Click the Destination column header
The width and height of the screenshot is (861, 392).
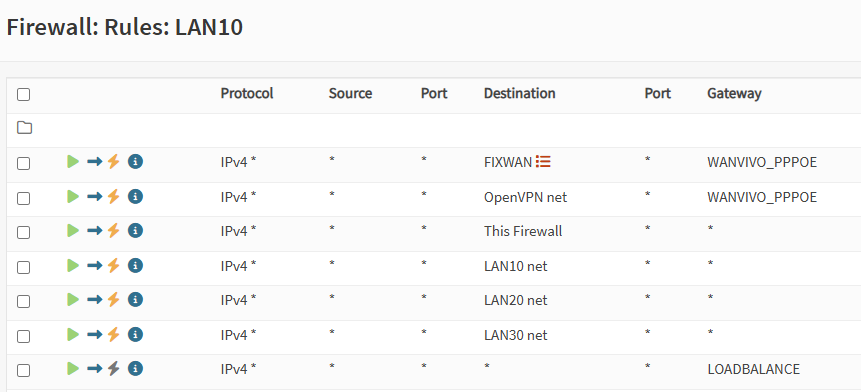(x=519, y=93)
